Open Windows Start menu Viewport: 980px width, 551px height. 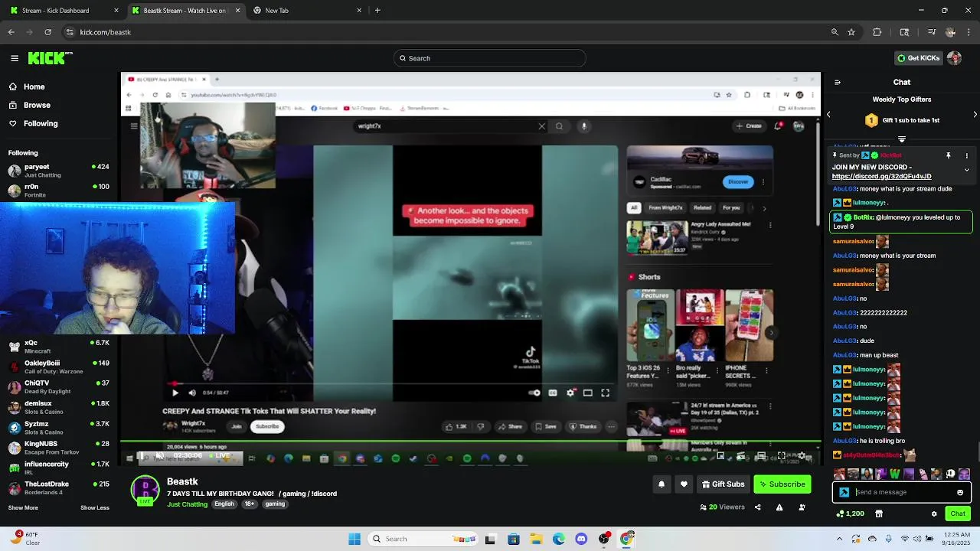tap(354, 539)
